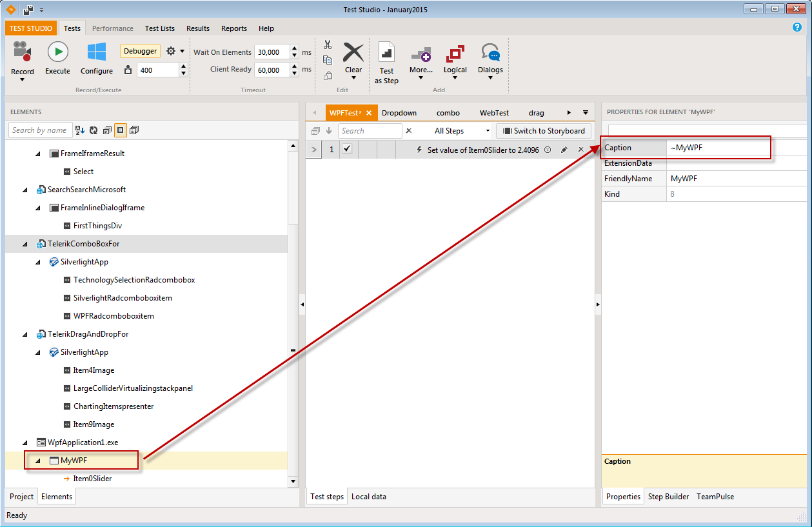This screenshot has width=812, height=527.
Task: Execute the current test
Action: point(57,59)
